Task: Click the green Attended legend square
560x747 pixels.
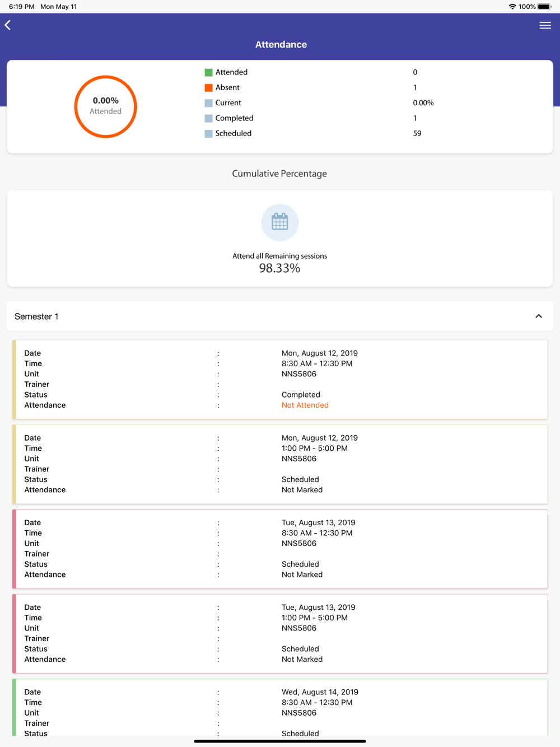Action: [208, 72]
